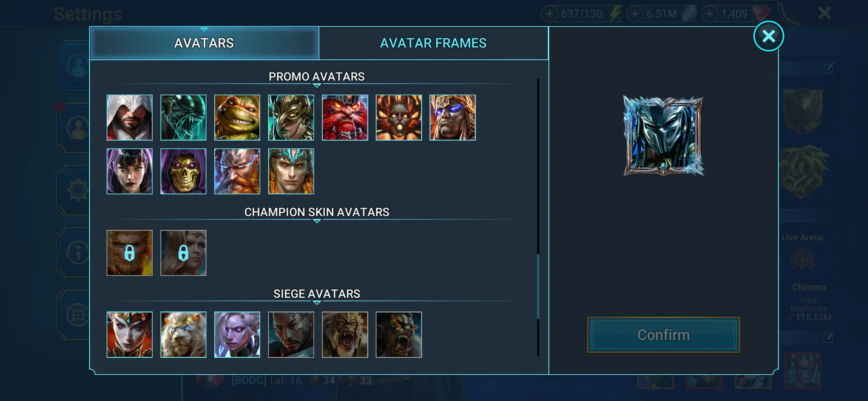Choose the Xenomorph alien avatar
Viewport: 868px width, 401px height.
click(x=183, y=117)
